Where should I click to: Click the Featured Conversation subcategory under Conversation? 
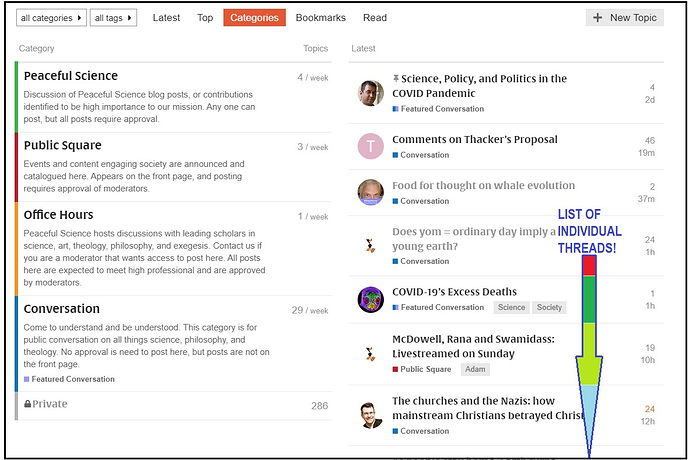coord(72,380)
